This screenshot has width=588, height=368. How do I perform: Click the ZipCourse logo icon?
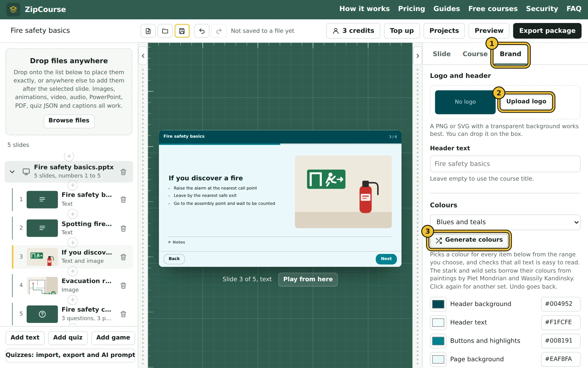[13, 10]
